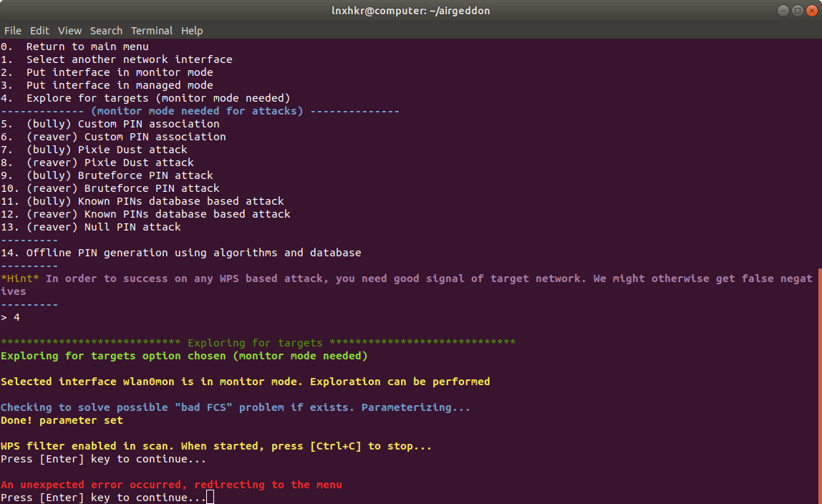Image resolution: width=822 pixels, height=504 pixels.
Task: Close the airgeddon terminal window
Action: [x=811, y=11]
